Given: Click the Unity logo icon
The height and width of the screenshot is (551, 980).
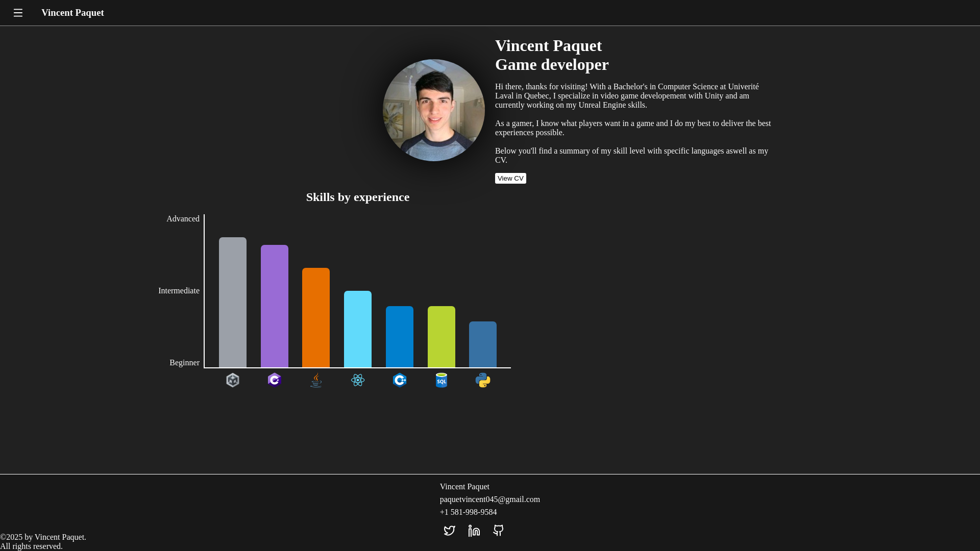Looking at the screenshot, I should tap(233, 380).
